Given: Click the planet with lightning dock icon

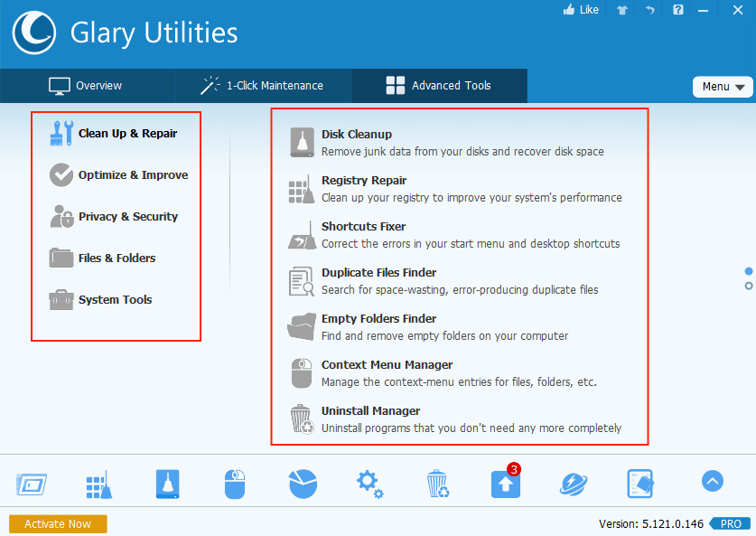Looking at the screenshot, I should [x=574, y=484].
